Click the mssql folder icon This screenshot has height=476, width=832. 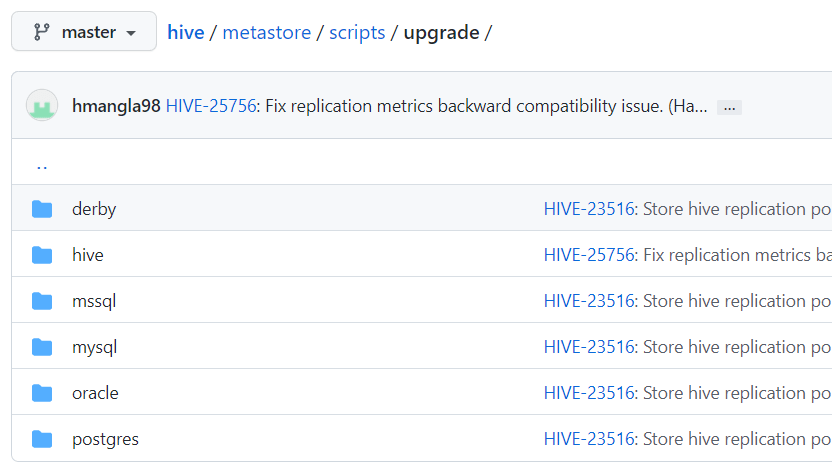point(42,301)
